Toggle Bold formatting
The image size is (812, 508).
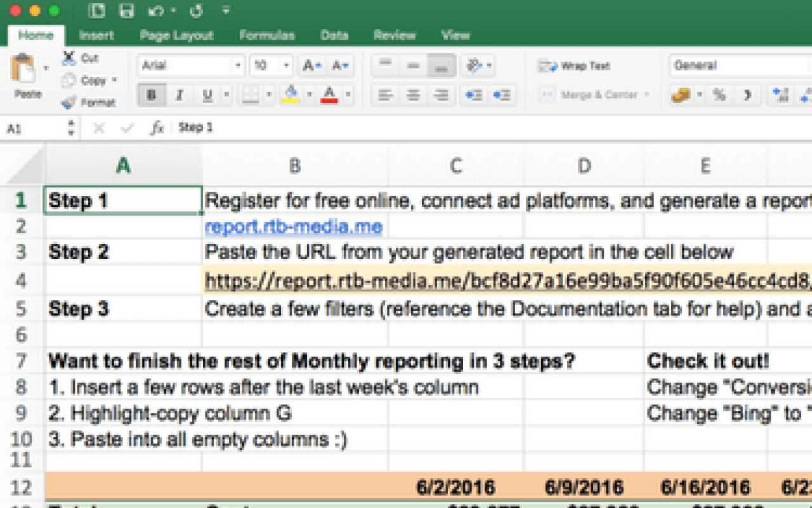tap(151, 95)
